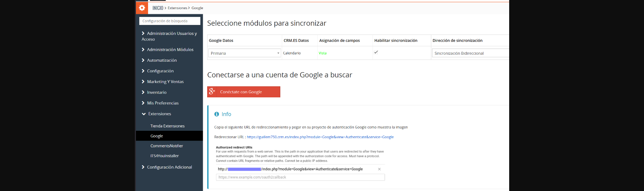Open ITS4YouInstaller menu item
Viewport: 644px width, 191px height.
click(x=165, y=156)
